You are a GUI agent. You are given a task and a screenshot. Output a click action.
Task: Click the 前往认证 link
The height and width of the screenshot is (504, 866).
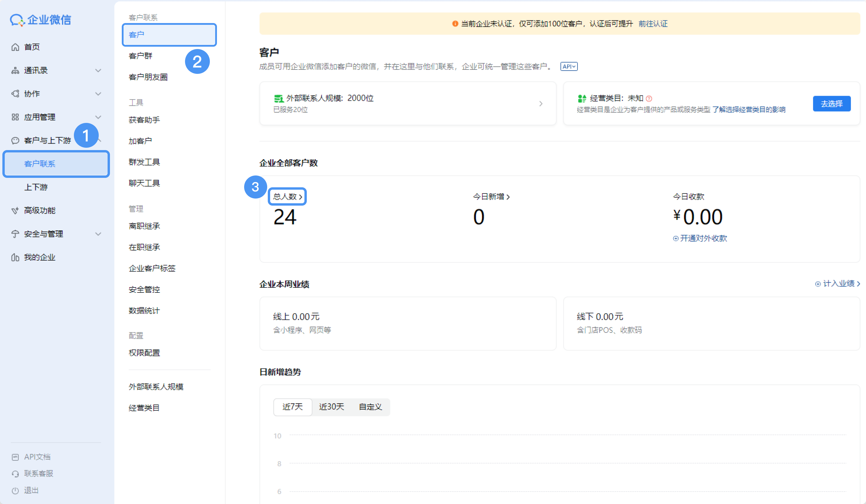653,24
